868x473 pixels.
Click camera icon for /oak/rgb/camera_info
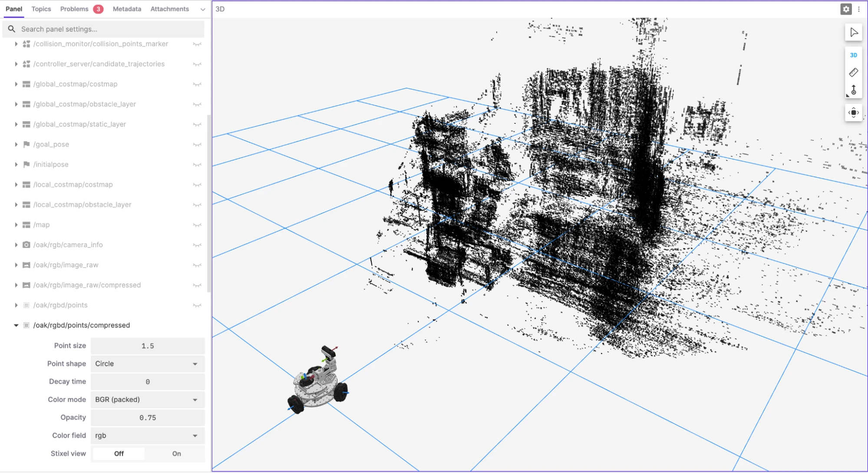pos(26,245)
